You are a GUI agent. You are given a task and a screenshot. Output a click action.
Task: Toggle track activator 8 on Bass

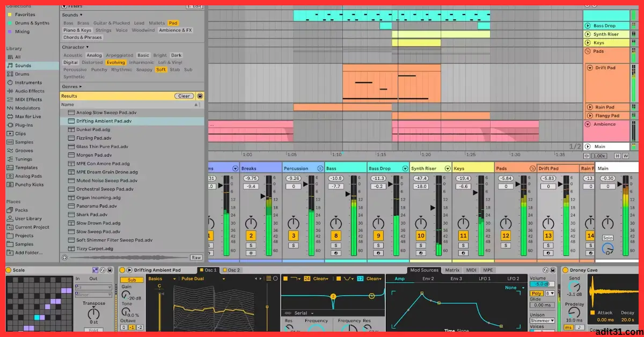[336, 236]
